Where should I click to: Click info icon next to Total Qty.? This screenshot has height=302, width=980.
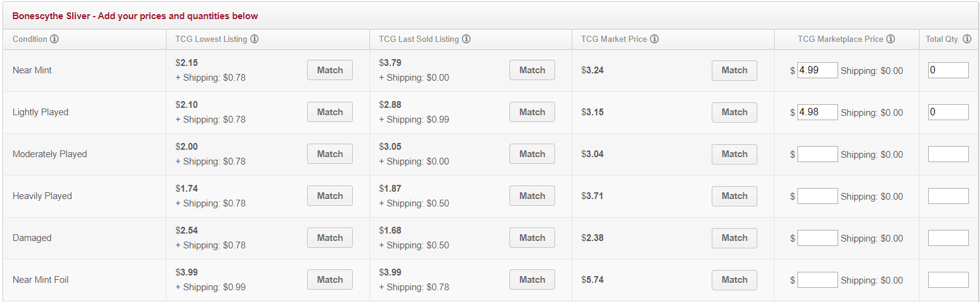pos(967,39)
